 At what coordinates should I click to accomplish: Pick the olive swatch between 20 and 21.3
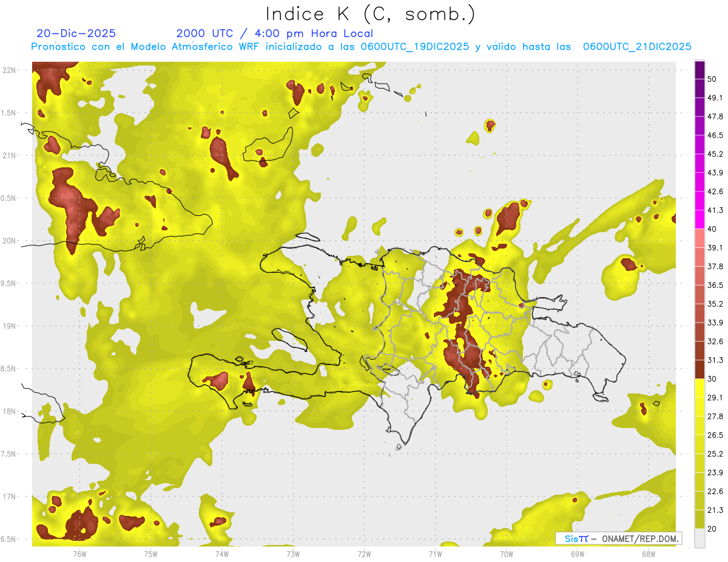pos(699,520)
